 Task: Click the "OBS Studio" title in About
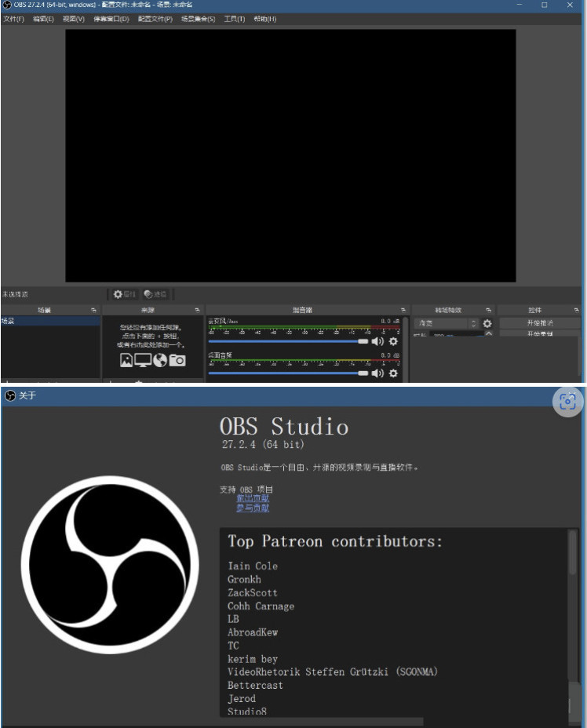284,426
